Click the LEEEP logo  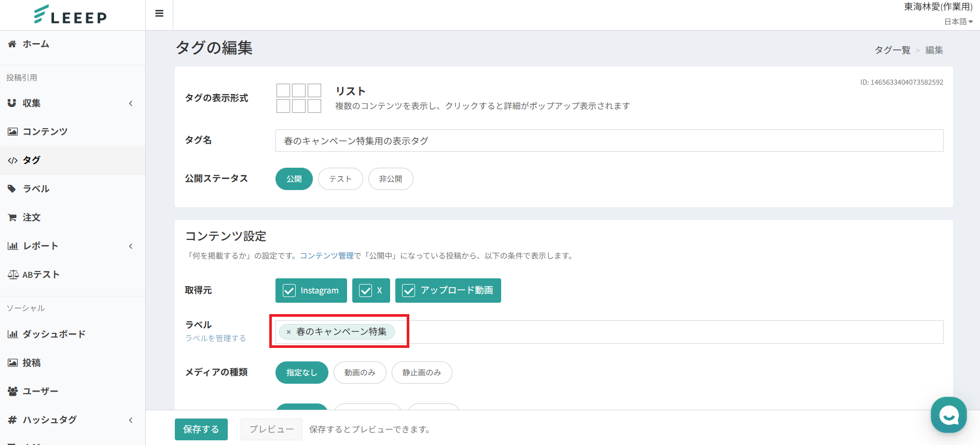point(71,15)
